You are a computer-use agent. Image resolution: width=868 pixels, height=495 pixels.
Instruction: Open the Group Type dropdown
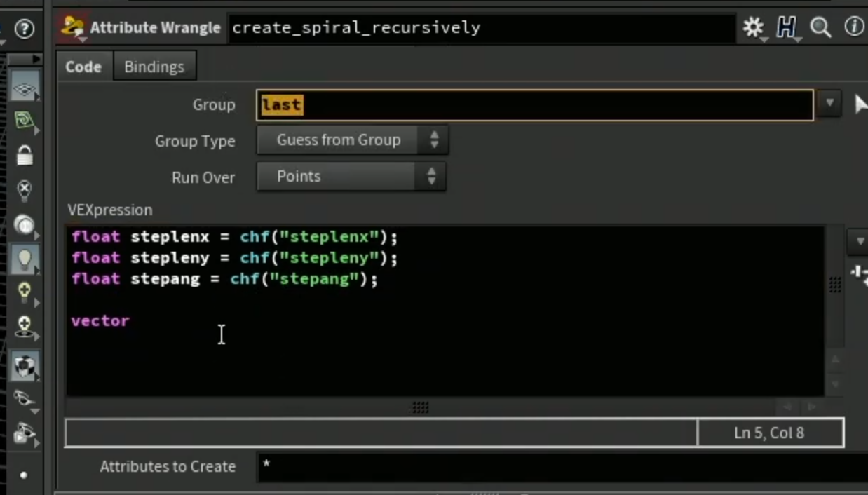coord(353,140)
